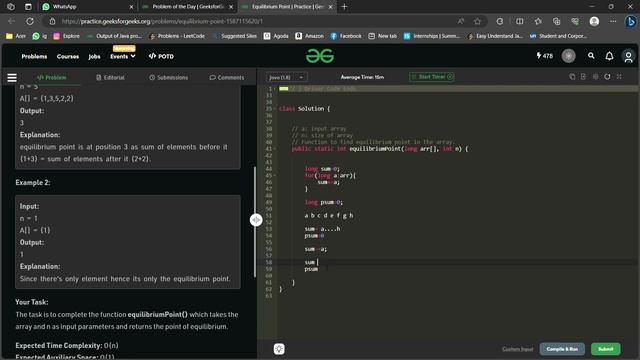Viewport: 640px width, 360px height.
Task: Open the Custom Input option
Action: [518, 349]
